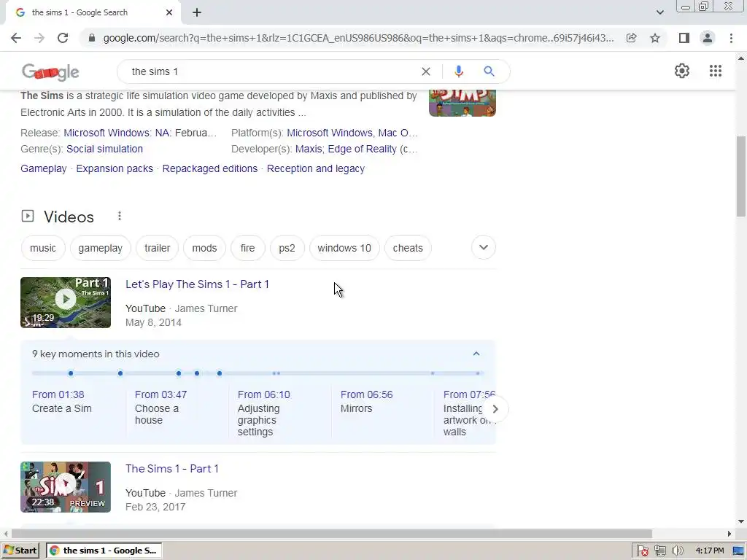The image size is (747, 560).
Task: Filter videos by music chip
Action: click(43, 248)
